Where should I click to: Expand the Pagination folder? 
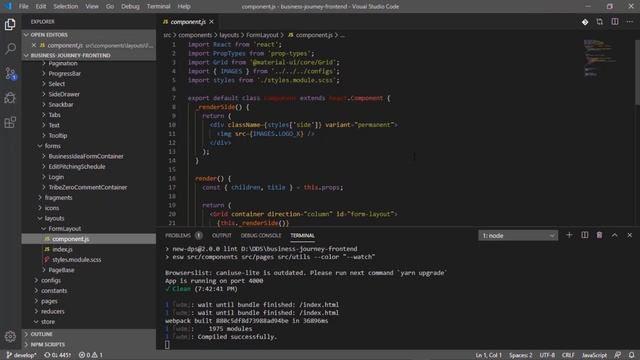(x=62, y=63)
